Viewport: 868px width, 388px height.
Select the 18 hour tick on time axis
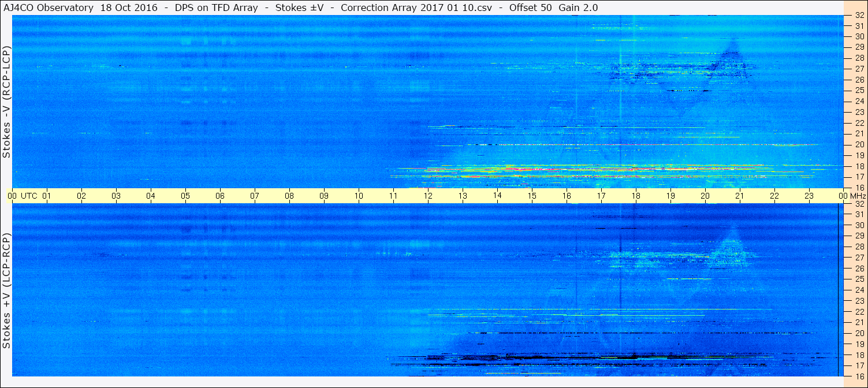click(636, 196)
